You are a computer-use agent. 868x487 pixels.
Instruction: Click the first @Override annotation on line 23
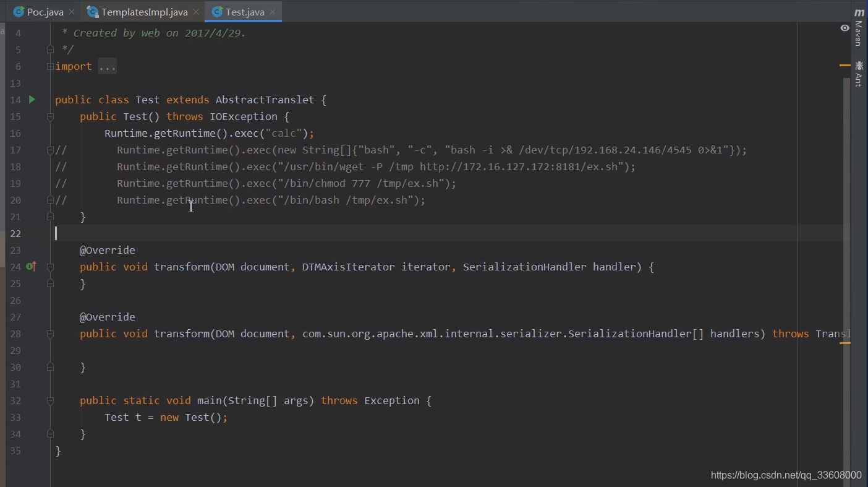(x=107, y=250)
